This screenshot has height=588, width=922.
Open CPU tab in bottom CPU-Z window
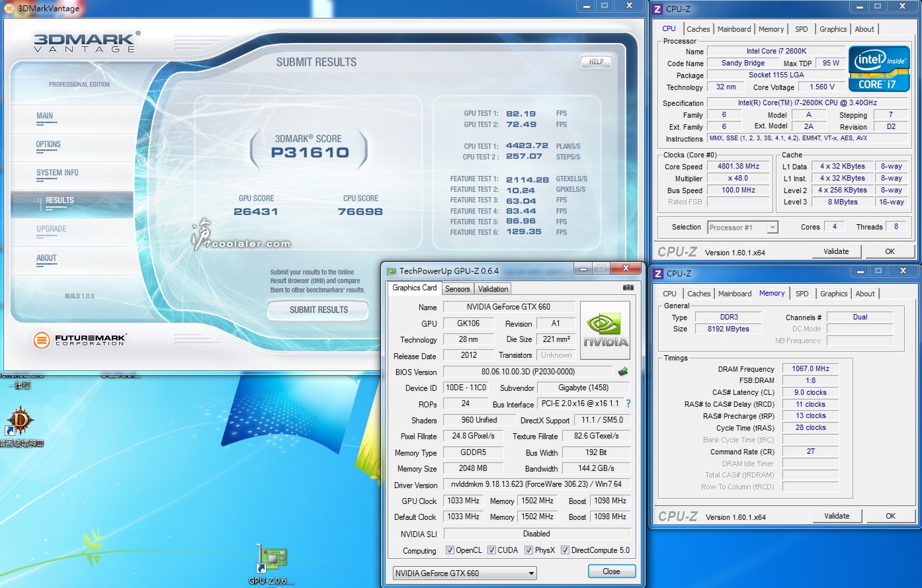coord(670,294)
